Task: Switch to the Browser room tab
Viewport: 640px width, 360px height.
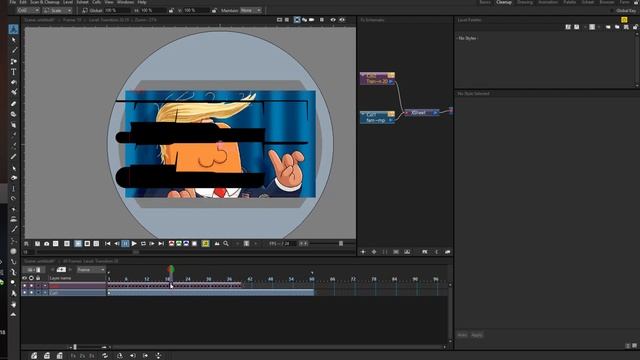Action: click(x=607, y=2)
